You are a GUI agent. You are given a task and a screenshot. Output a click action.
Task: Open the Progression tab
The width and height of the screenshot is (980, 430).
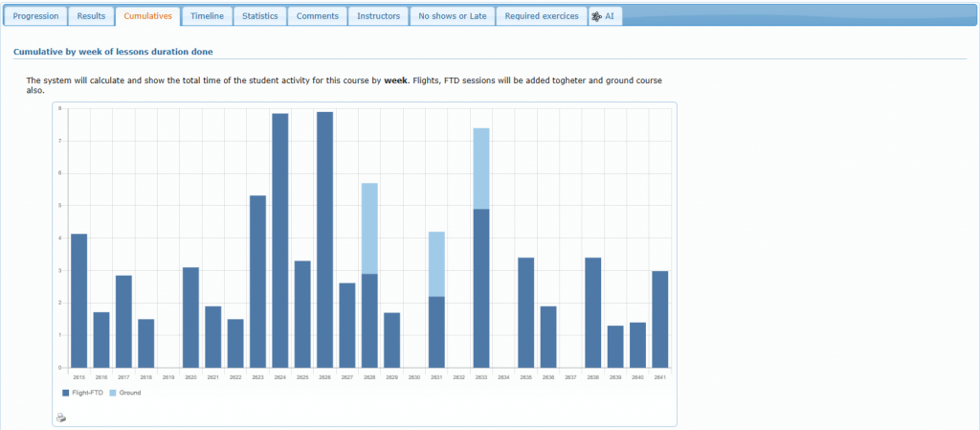click(35, 16)
